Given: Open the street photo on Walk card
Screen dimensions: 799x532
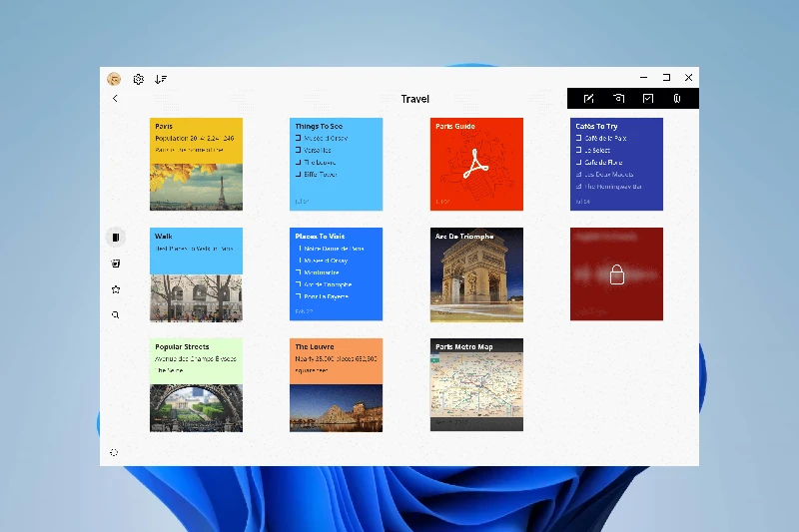Looking at the screenshot, I should click(196, 297).
